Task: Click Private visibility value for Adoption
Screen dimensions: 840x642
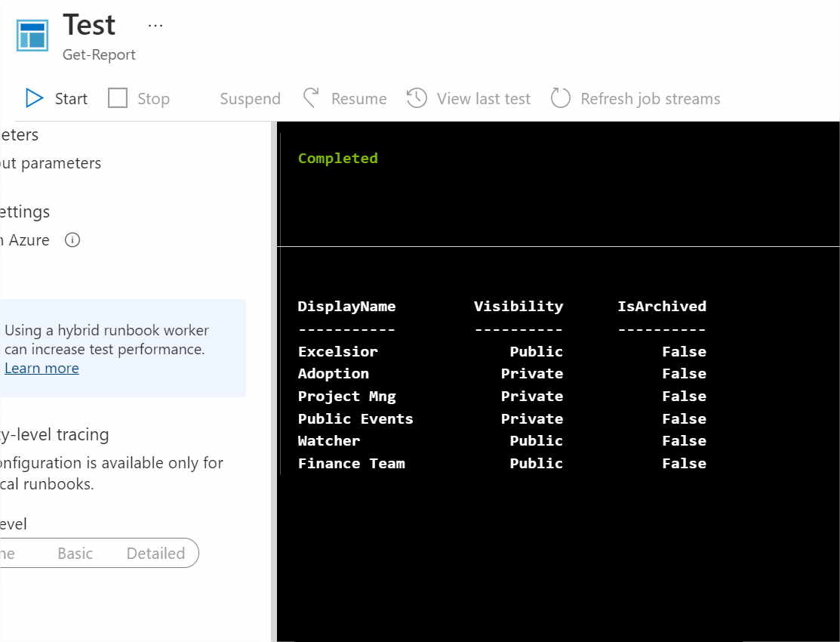Action: tap(532, 374)
